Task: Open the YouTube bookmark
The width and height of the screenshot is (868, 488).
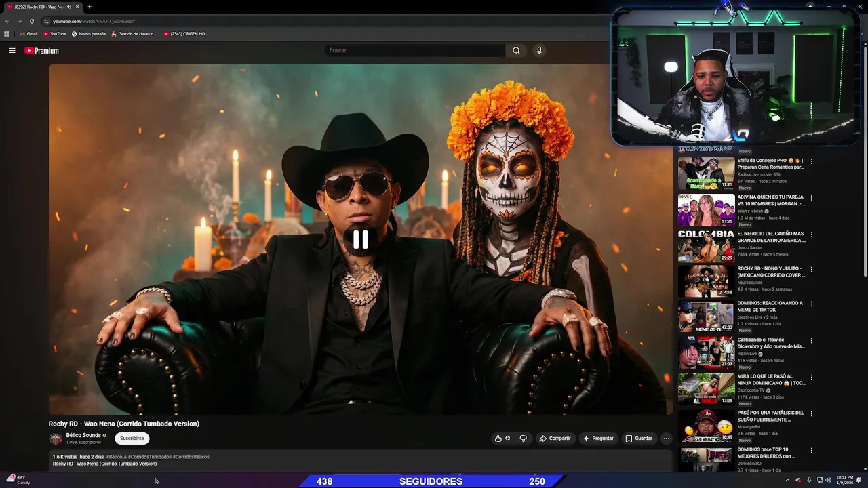Action: click(55, 33)
